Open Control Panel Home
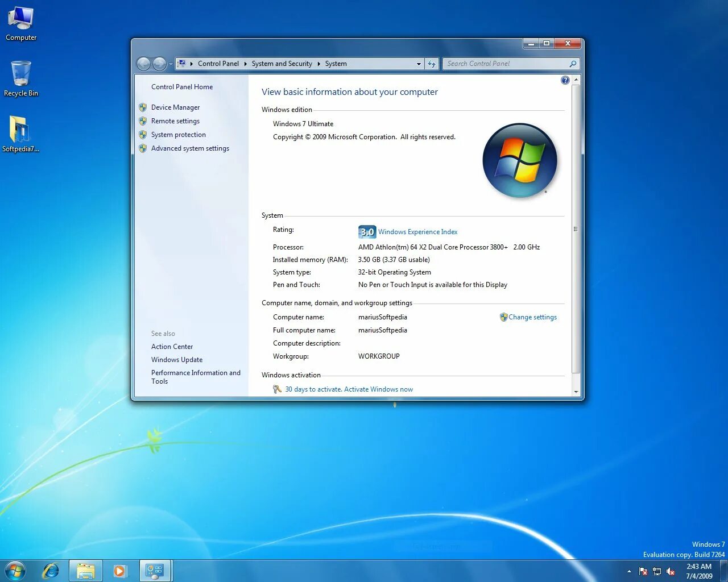The image size is (728, 582). (x=182, y=87)
